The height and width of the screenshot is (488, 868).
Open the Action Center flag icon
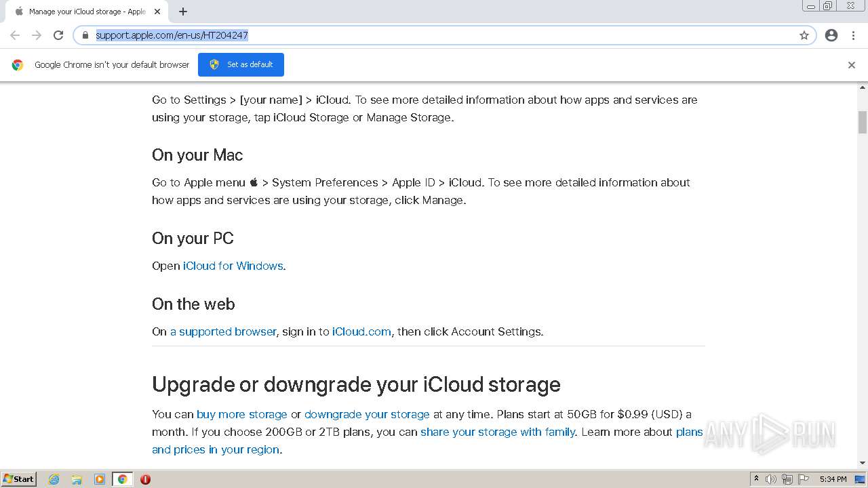(x=804, y=479)
